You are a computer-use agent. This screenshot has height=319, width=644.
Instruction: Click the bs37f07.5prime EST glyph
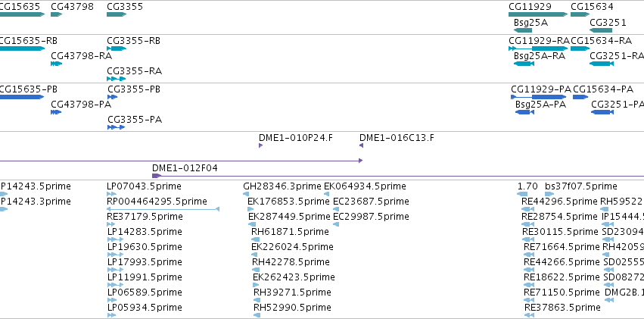click(549, 194)
